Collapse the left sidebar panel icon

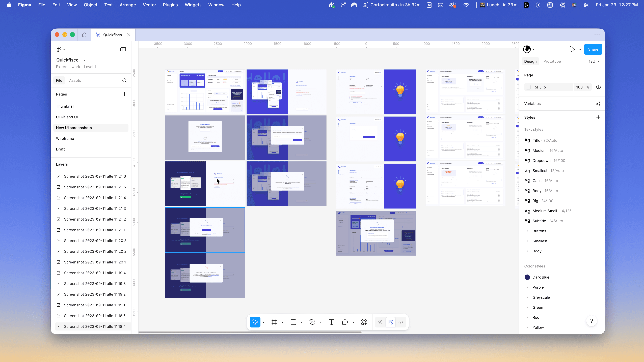coord(123,49)
